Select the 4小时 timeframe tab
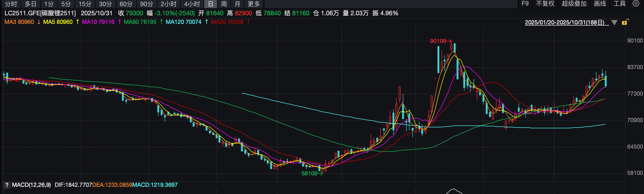This screenshot has width=644, height=194. click(x=192, y=4)
